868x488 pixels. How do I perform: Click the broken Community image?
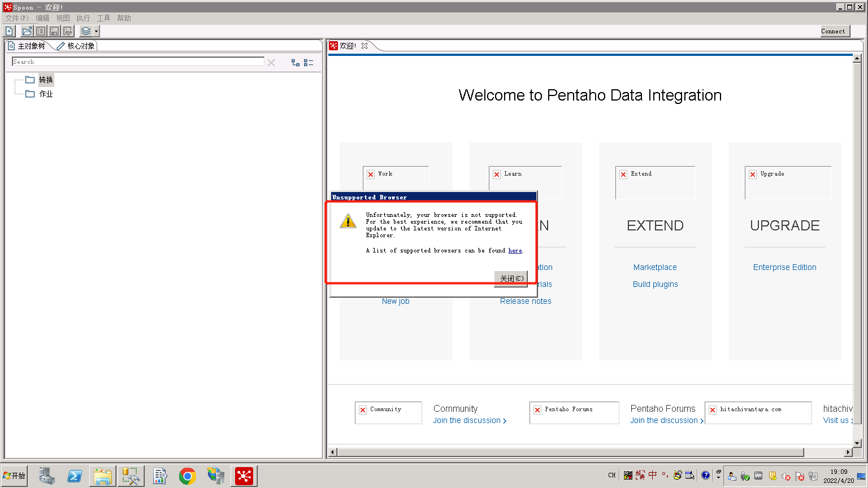click(x=388, y=412)
